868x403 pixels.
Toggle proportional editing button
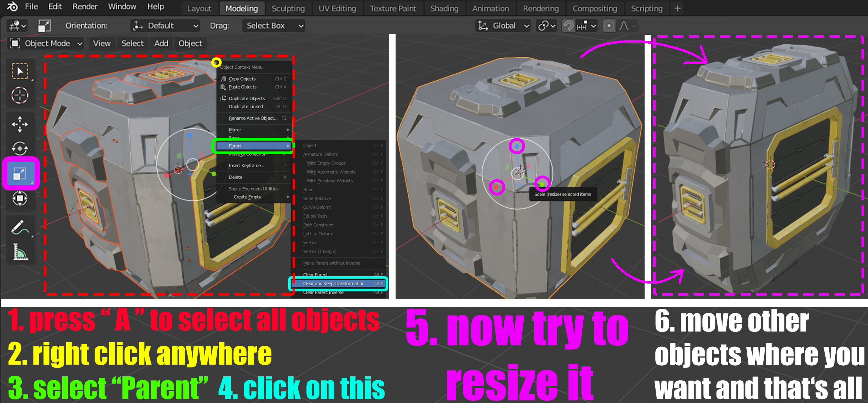pos(609,26)
